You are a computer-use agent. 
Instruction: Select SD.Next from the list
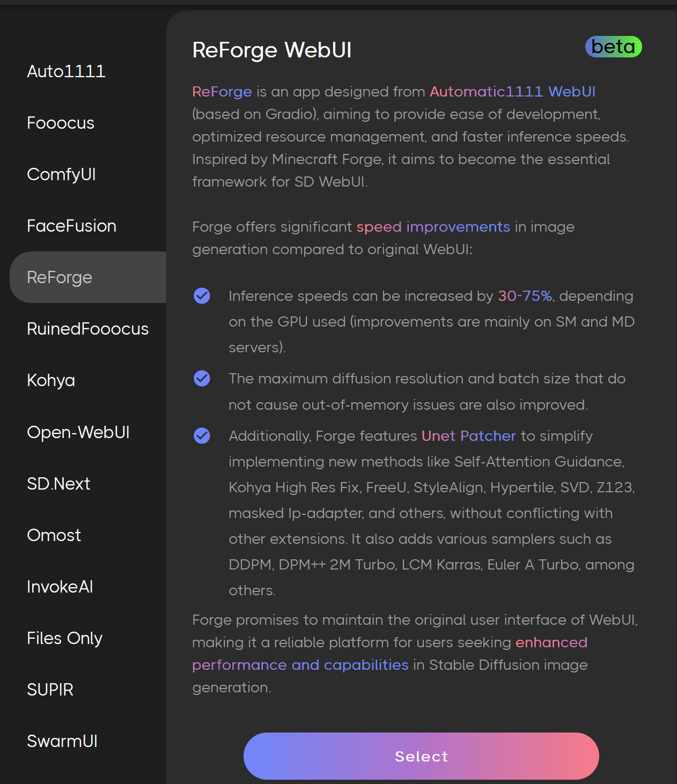tap(58, 484)
